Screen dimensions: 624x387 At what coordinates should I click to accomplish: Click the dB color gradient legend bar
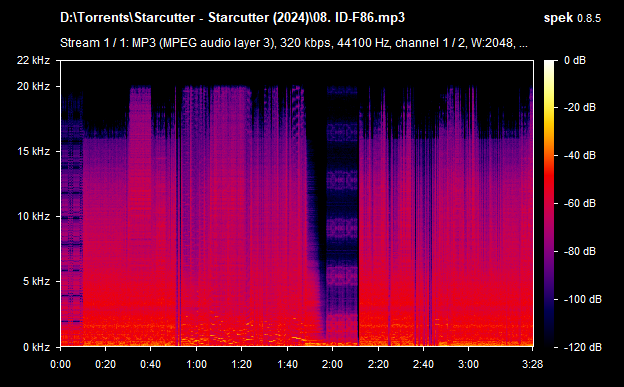coord(549,203)
